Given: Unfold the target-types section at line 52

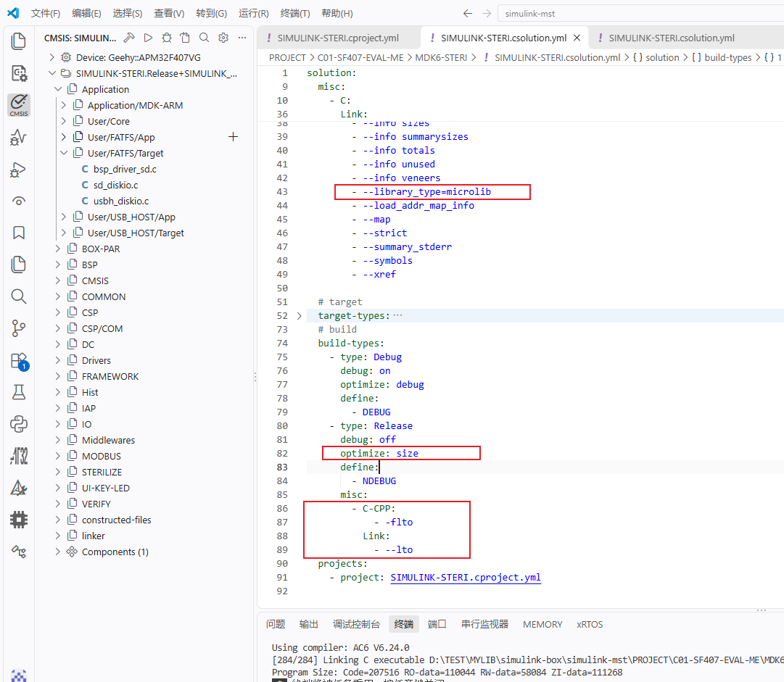Looking at the screenshot, I should click(x=299, y=316).
